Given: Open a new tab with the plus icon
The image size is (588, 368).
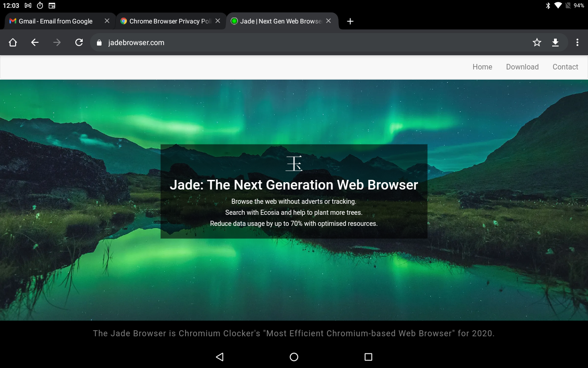Looking at the screenshot, I should pos(350,21).
